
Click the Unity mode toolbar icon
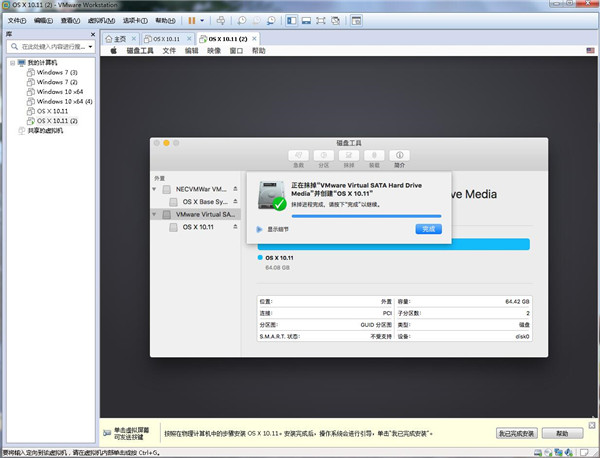(x=335, y=21)
